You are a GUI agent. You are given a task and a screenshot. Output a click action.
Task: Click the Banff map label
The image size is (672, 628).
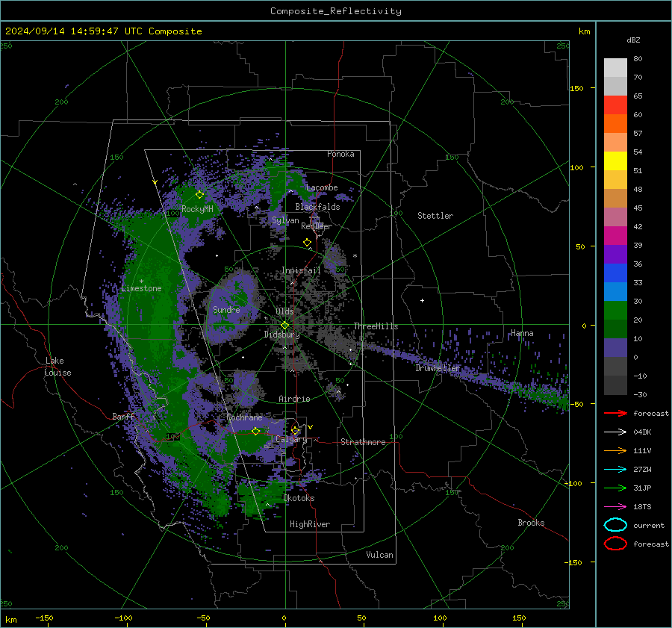pos(123,417)
